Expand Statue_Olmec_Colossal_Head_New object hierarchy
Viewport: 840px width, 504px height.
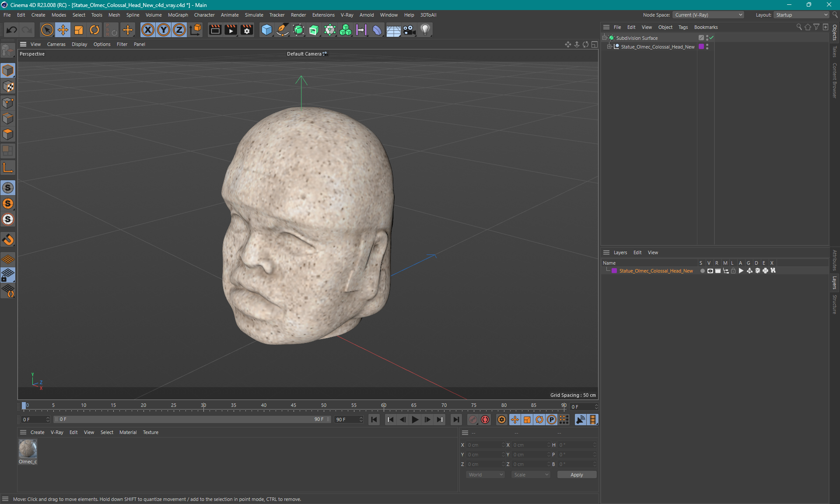click(x=609, y=47)
